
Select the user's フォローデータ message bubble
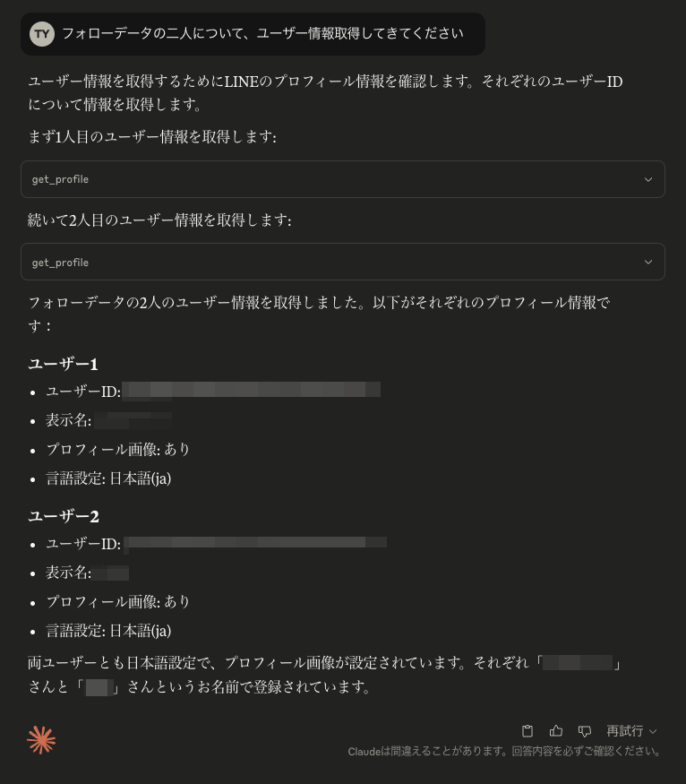click(253, 33)
